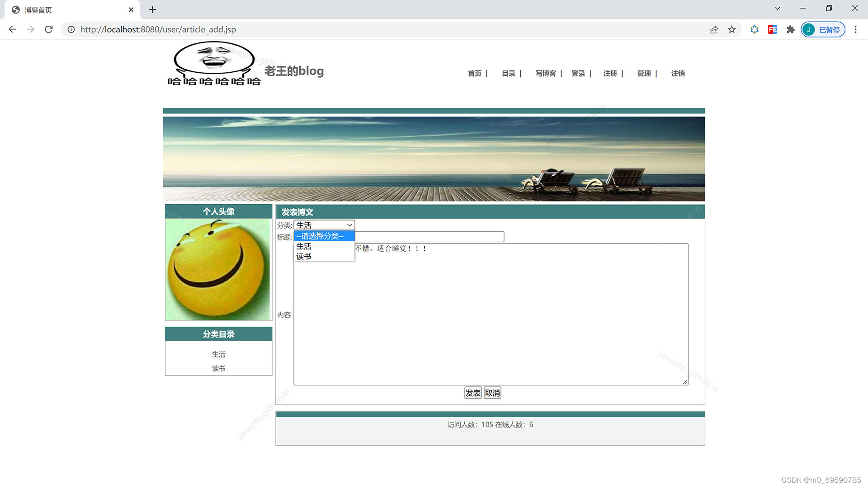Open Chrome three-dot menu
This screenshot has width=868, height=488.
tap(855, 29)
